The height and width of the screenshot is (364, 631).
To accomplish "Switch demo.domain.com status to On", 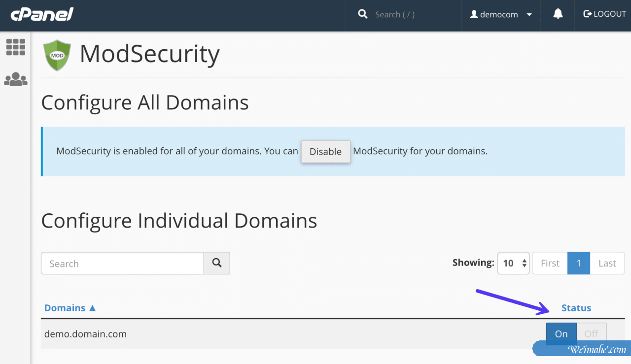I will pos(561,334).
